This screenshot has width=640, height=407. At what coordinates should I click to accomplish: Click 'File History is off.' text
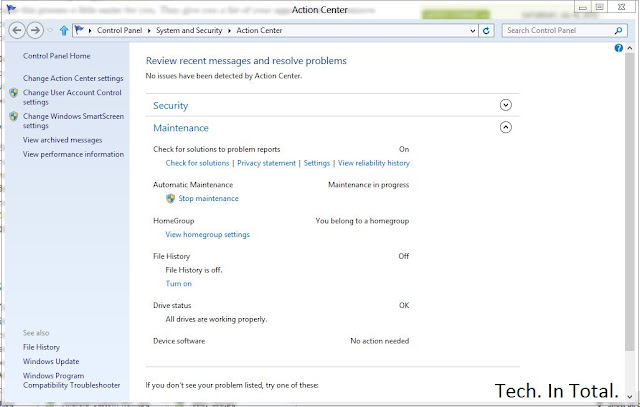point(194,270)
